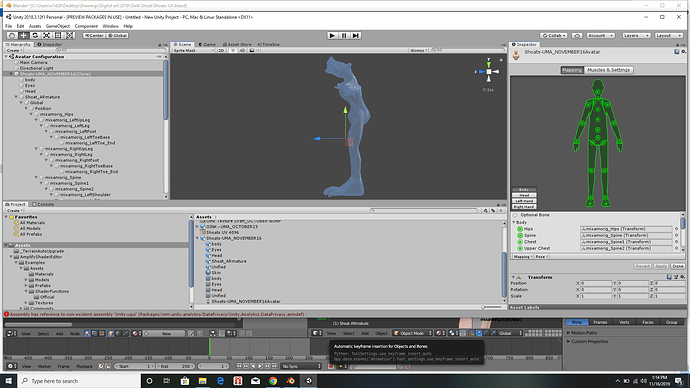Open avatar inspector gear settings icon
Viewport: 690px width, 388px height.
point(683,52)
